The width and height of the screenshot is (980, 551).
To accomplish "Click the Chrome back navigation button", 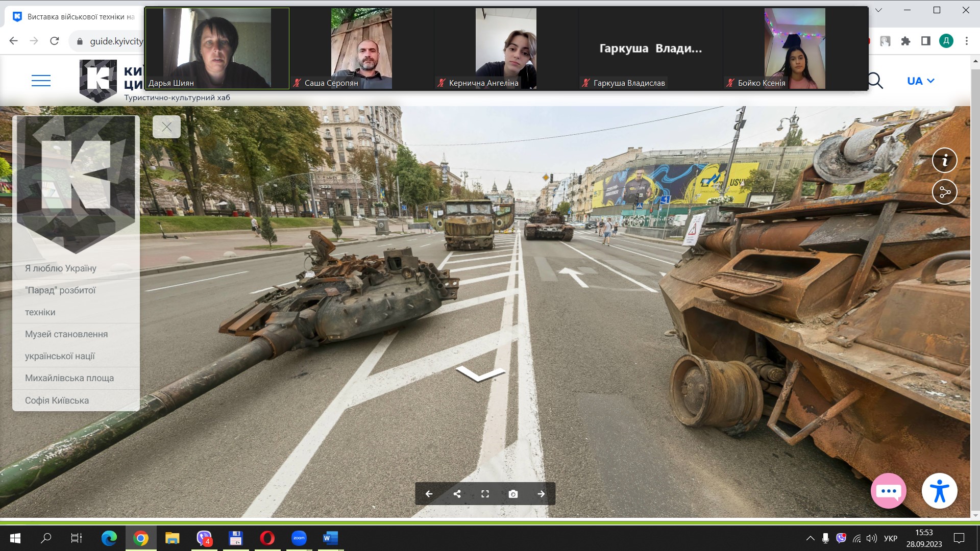I will pyautogui.click(x=14, y=41).
